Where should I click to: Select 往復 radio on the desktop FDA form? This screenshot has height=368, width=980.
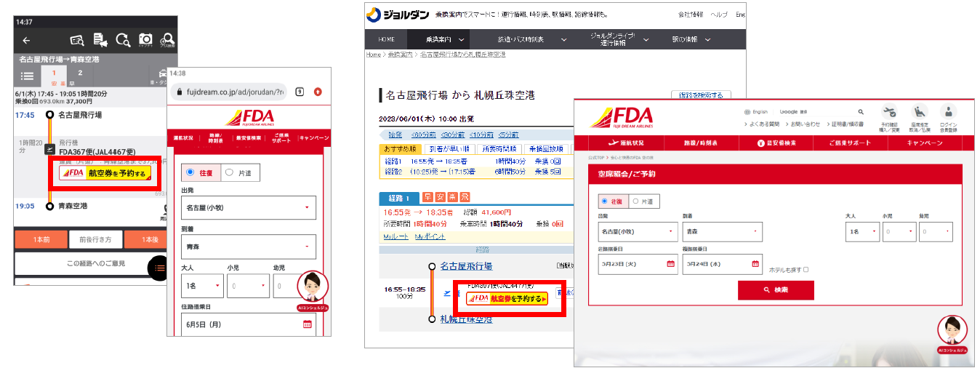click(x=603, y=201)
